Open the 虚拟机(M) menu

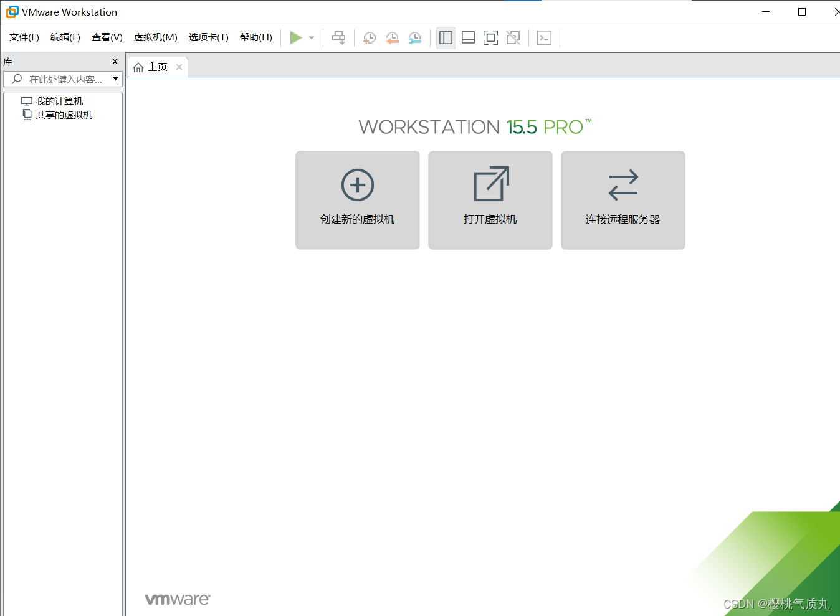[156, 37]
